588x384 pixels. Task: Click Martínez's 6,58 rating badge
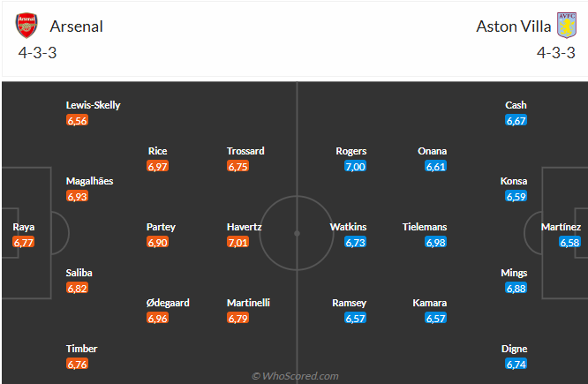coord(569,242)
